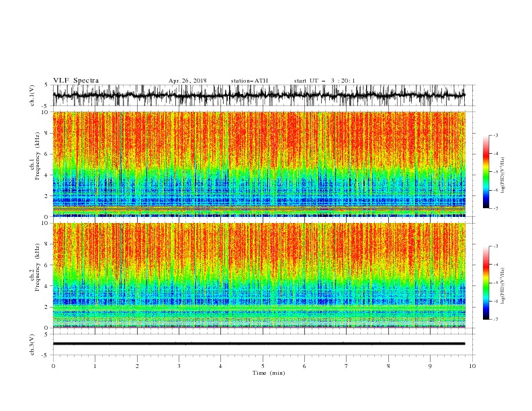Click the "2" tick on the Time axis

point(137,366)
